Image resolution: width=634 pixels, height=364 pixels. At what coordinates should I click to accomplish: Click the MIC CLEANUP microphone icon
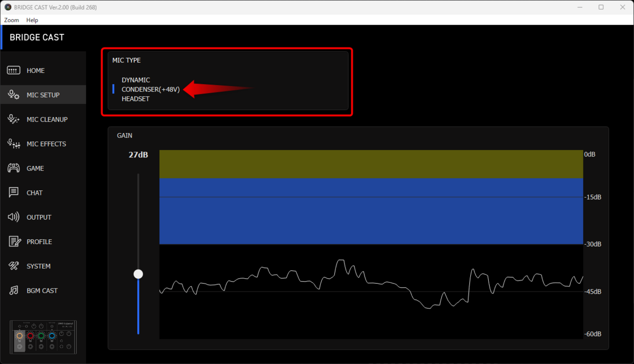14,119
